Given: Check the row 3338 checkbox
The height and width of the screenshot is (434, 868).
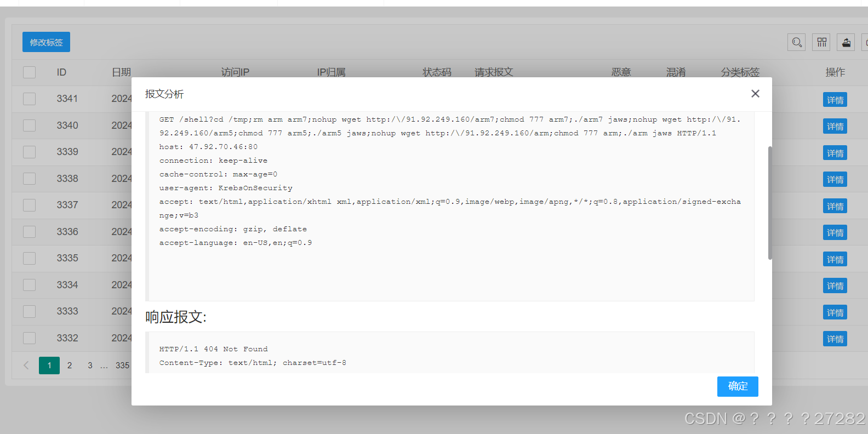Looking at the screenshot, I should (x=30, y=179).
